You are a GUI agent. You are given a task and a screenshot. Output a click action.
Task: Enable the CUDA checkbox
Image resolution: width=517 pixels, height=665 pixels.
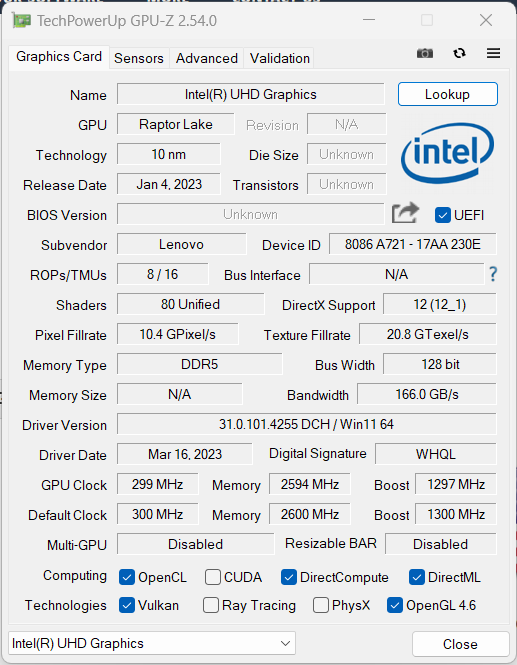coord(212,577)
